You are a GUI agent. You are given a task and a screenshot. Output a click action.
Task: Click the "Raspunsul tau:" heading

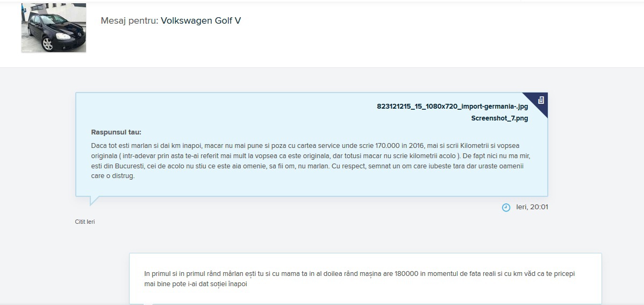coord(116,132)
